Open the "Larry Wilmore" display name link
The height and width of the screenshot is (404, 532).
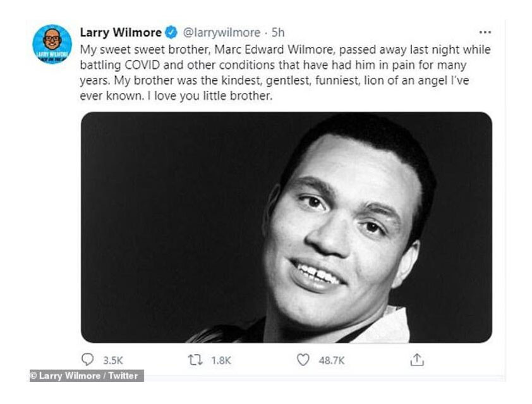click(x=121, y=32)
